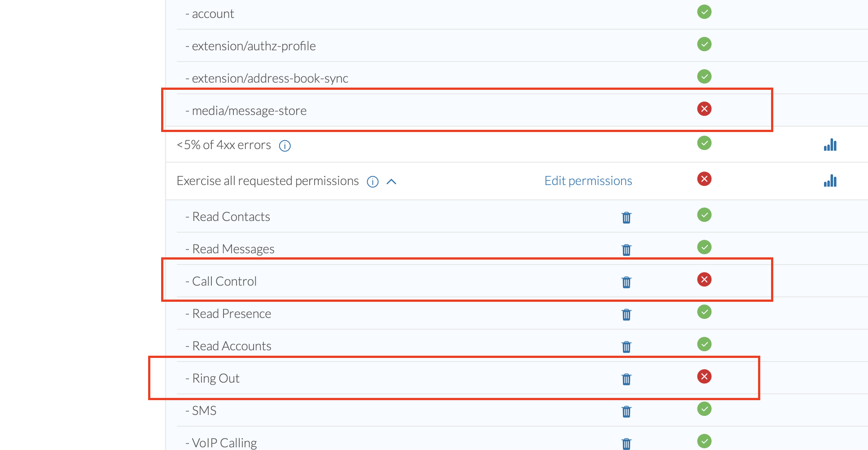
Task: Select the '- Read Presence' permission text
Action: (x=228, y=314)
